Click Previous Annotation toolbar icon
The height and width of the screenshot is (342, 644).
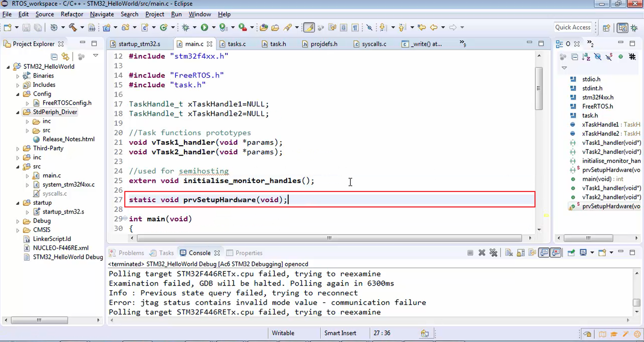tap(402, 27)
